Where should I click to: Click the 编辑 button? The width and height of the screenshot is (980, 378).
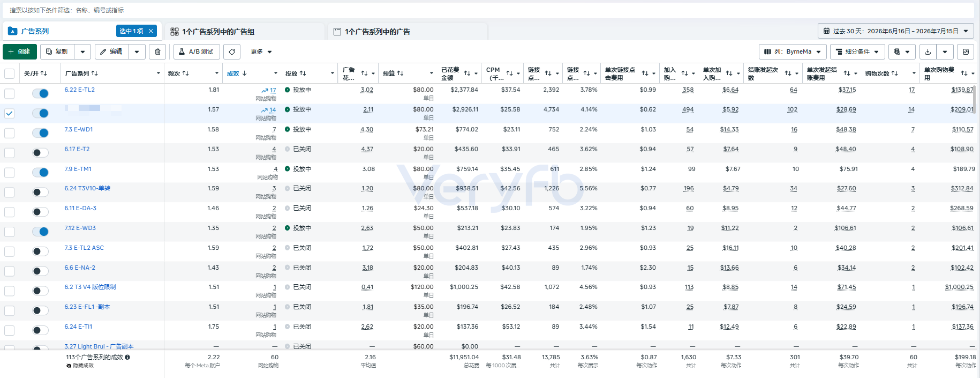[112, 51]
